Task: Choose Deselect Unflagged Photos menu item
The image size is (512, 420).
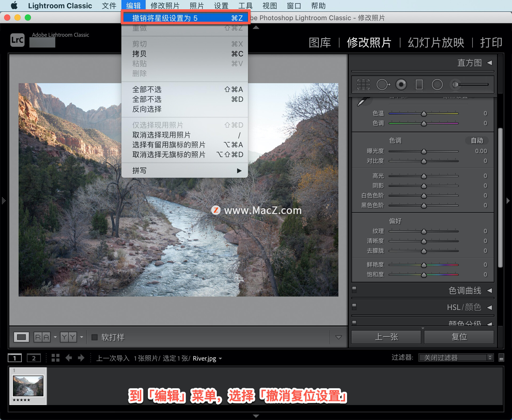Action: (185, 154)
